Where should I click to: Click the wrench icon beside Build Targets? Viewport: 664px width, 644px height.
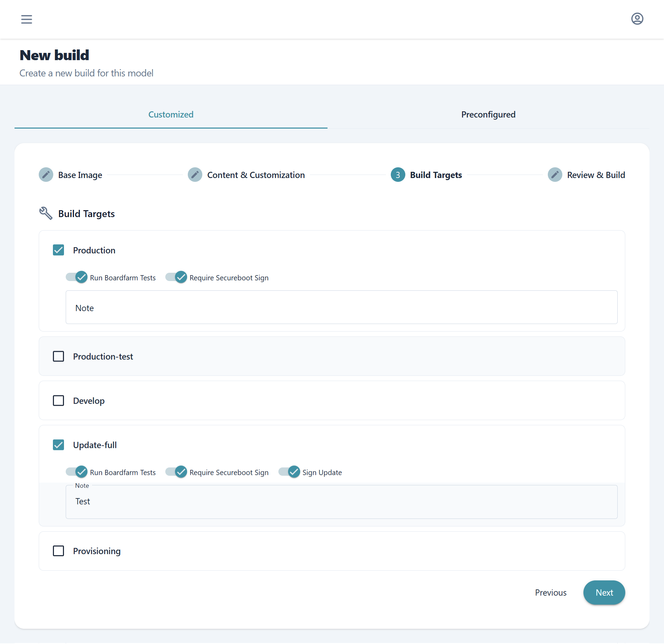click(x=46, y=213)
